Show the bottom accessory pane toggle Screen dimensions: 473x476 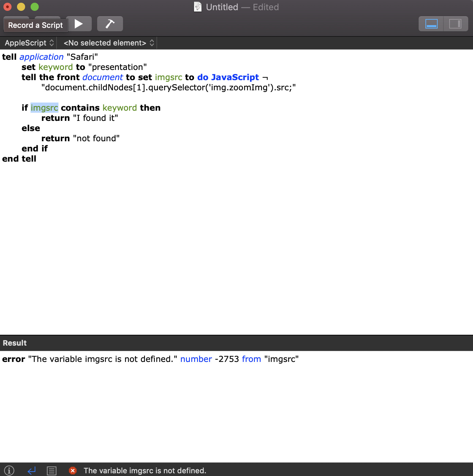(x=431, y=24)
